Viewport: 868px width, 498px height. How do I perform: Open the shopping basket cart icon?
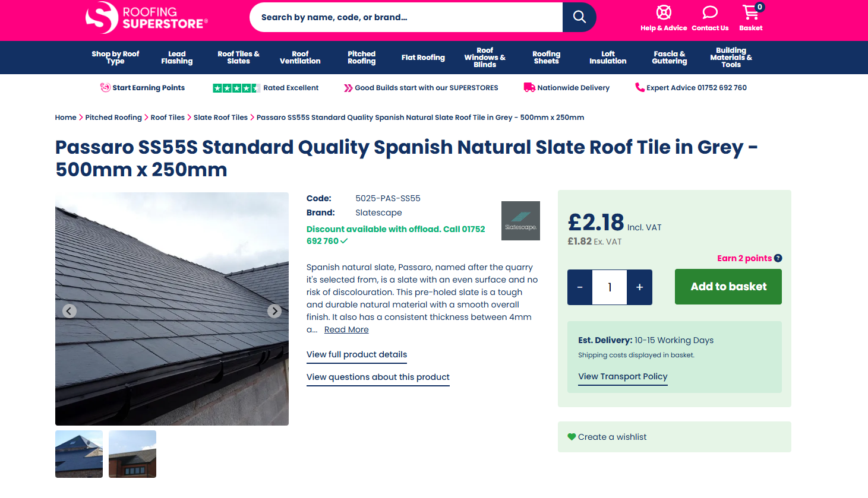point(750,12)
